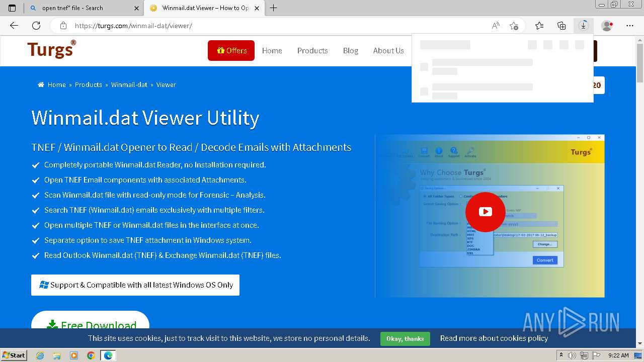Open the Products navigation menu item
Image resolution: width=644 pixels, height=362 pixels.
click(312, 50)
